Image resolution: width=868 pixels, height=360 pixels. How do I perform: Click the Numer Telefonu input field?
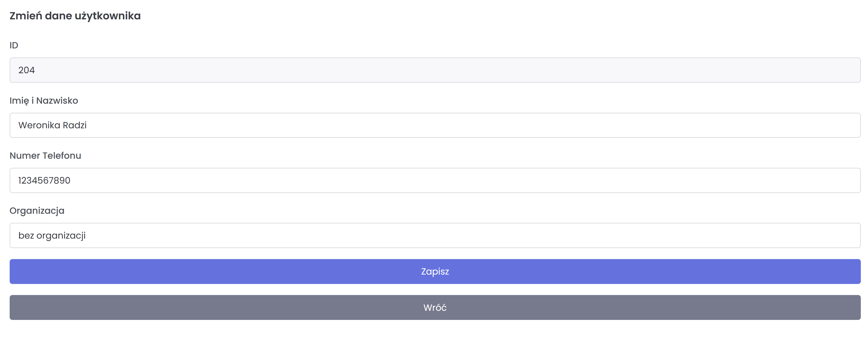(x=435, y=181)
